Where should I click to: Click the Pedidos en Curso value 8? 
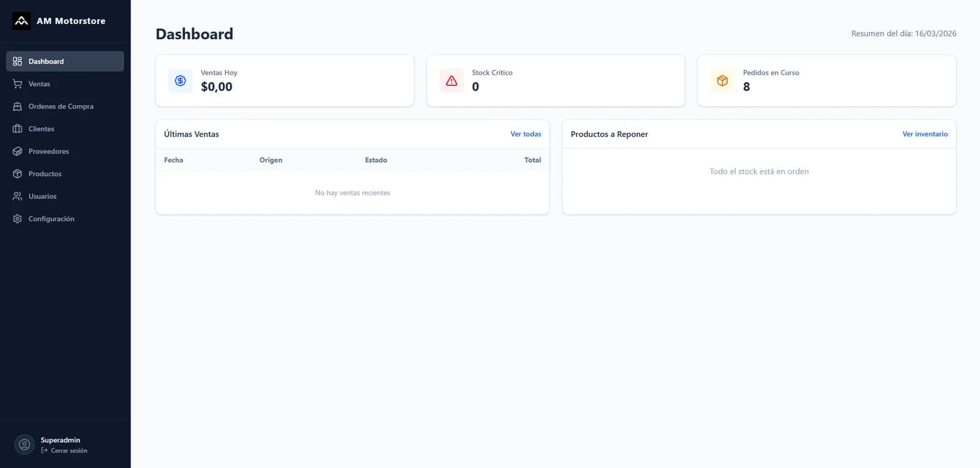click(747, 87)
